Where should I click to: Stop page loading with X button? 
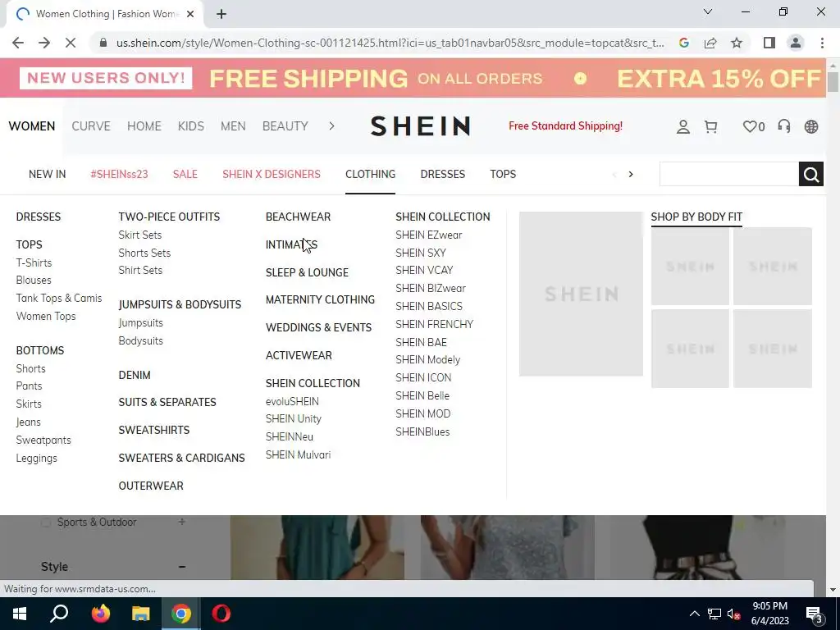click(x=71, y=43)
